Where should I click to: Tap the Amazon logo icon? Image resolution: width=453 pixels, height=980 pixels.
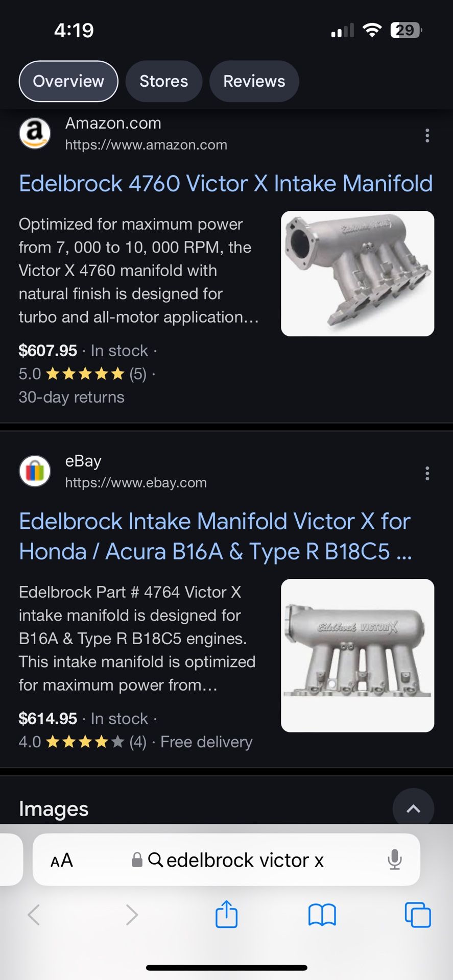click(35, 134)
